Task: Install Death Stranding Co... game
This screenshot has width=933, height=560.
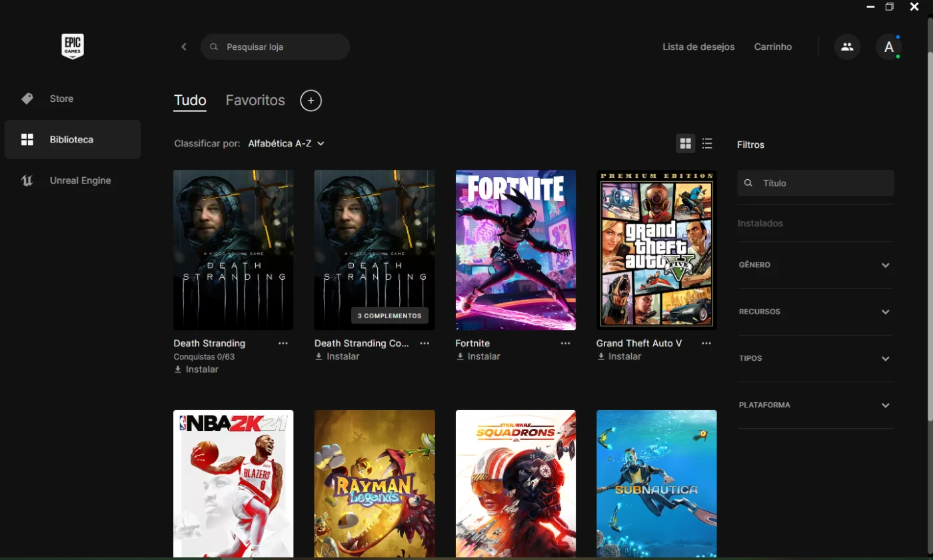Action: click(x=337, y=356)
